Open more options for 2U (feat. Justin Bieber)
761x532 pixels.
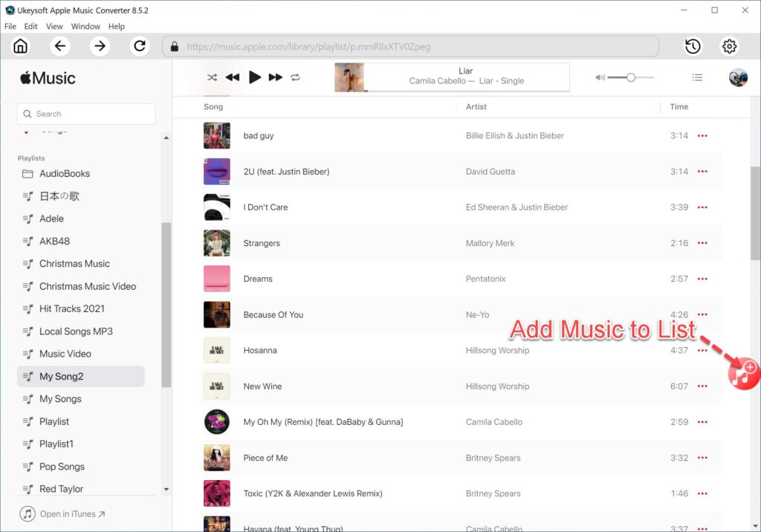pos(702,172)
